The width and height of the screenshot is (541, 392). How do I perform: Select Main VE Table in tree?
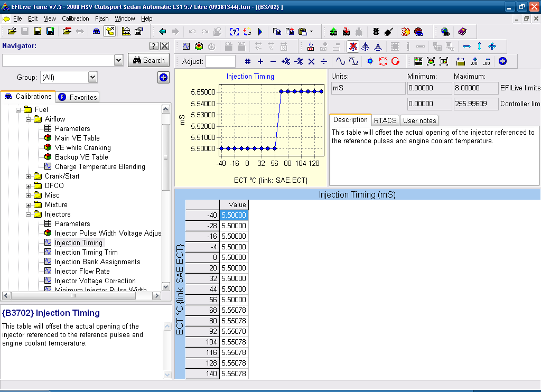[77, 138]
